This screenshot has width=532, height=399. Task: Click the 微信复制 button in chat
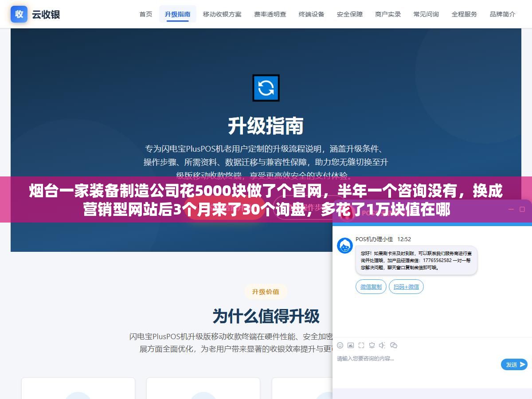pyautogui.click(x=371, y=287)
